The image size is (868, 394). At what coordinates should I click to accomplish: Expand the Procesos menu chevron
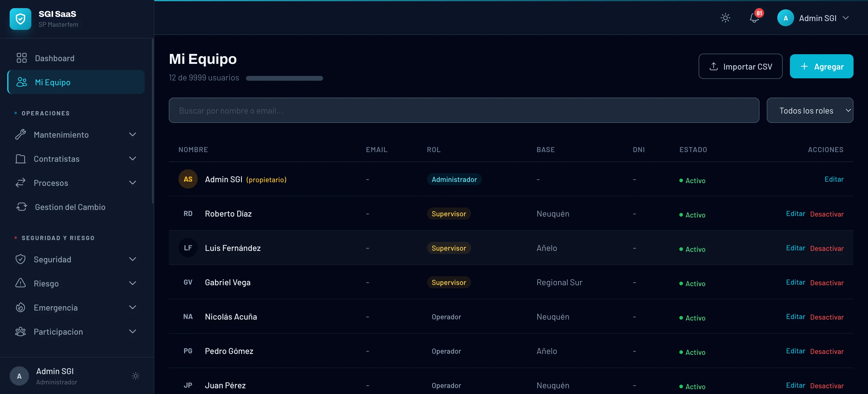(x=132, y=183)
